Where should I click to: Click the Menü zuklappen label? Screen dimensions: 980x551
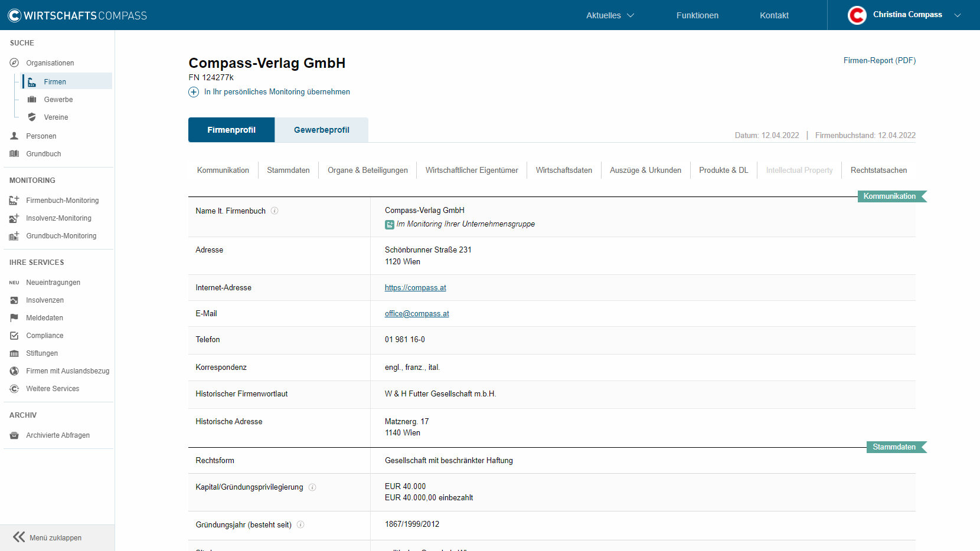tap(55, 538)
